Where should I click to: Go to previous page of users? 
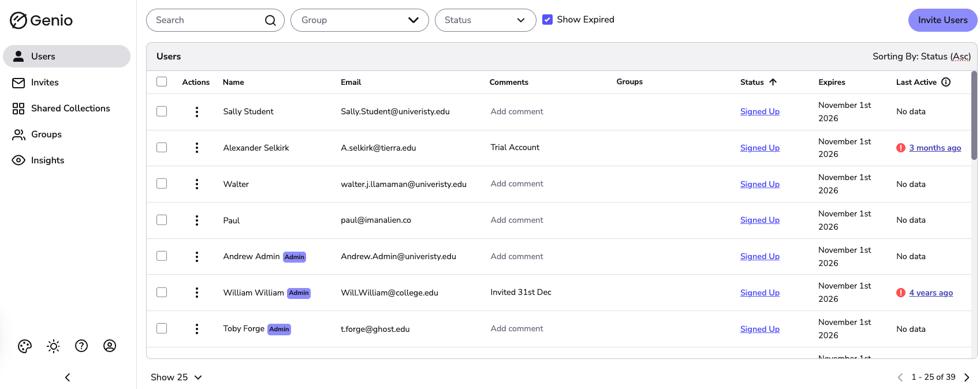click(900, 377)
